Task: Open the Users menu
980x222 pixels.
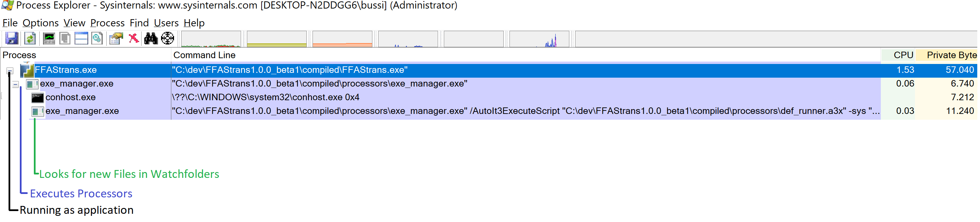Action: [166, 23]
